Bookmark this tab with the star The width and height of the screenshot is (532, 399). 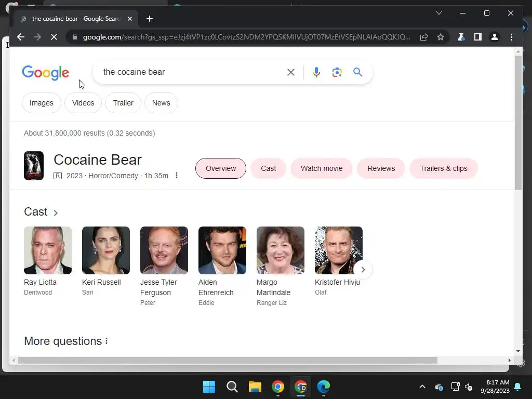coord(441,37)
